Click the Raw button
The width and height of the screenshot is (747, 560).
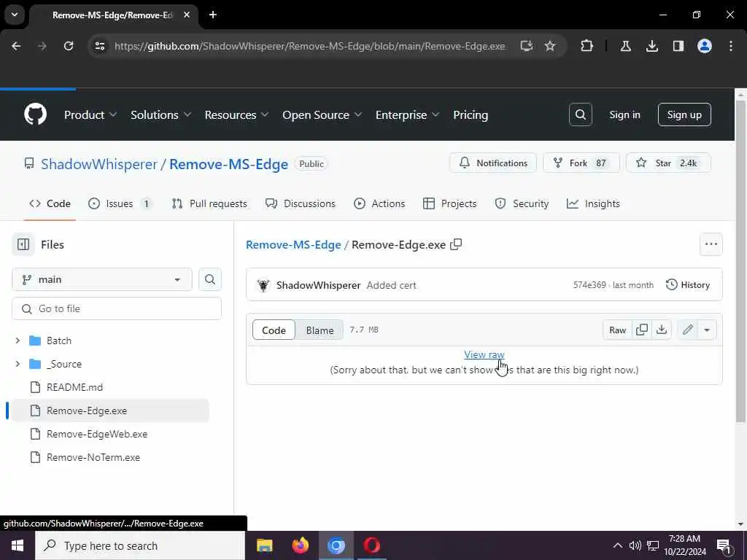point(617,330)
